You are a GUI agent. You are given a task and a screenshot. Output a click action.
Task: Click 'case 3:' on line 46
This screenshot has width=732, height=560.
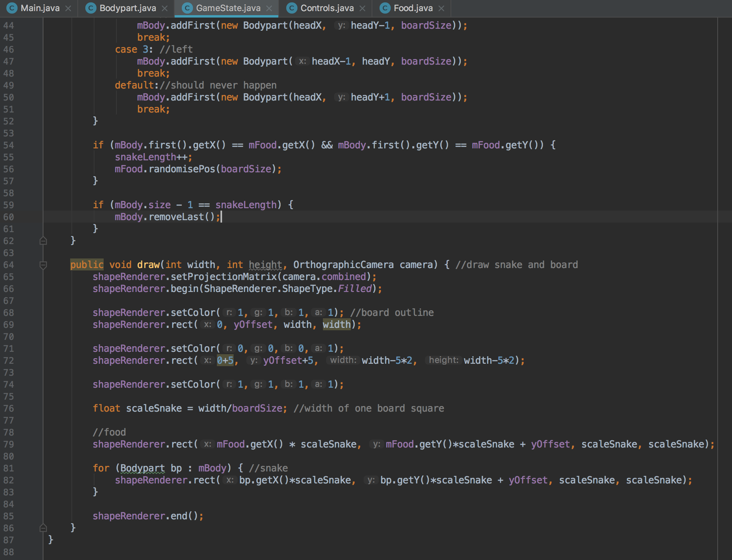pos(134,49)
